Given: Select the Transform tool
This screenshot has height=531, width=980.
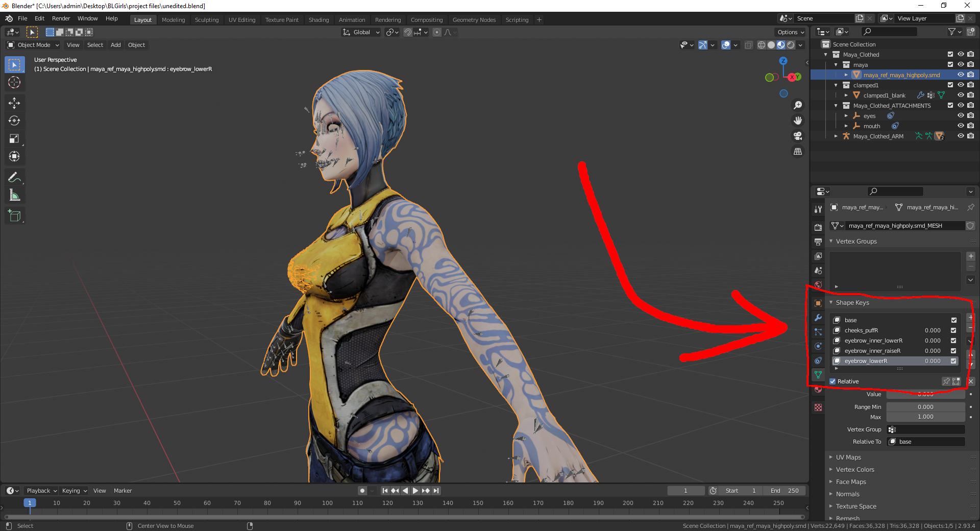Looking at the screenshot, I should [14, 156].
